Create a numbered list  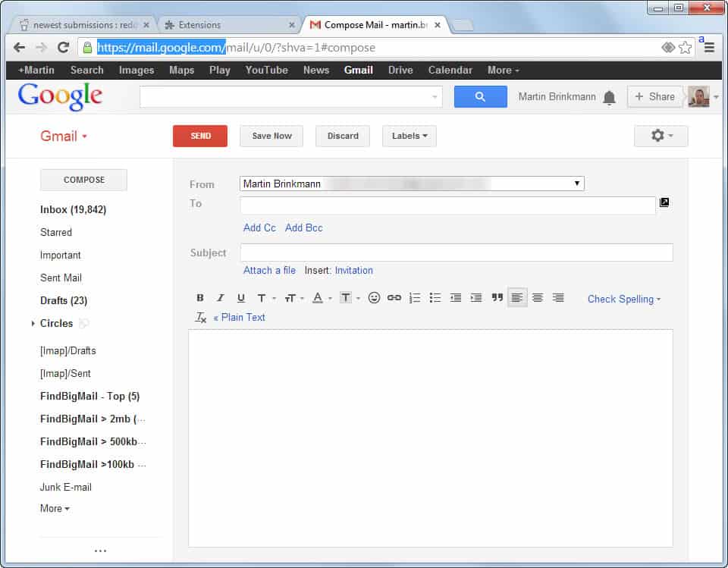click(x=415, y=297)
